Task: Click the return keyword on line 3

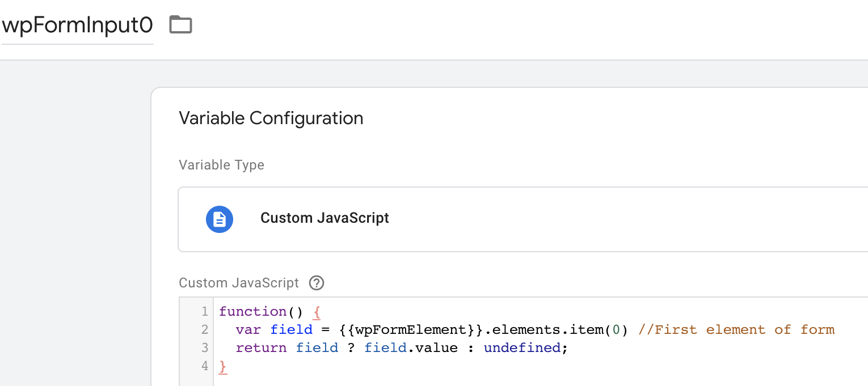Action: coord(261,347)
